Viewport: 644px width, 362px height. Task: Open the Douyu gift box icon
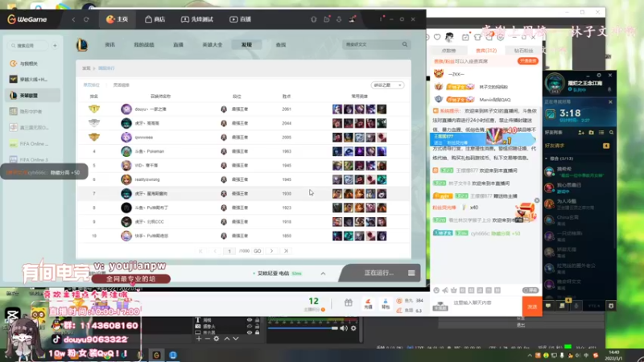click(x=349, y=303)
